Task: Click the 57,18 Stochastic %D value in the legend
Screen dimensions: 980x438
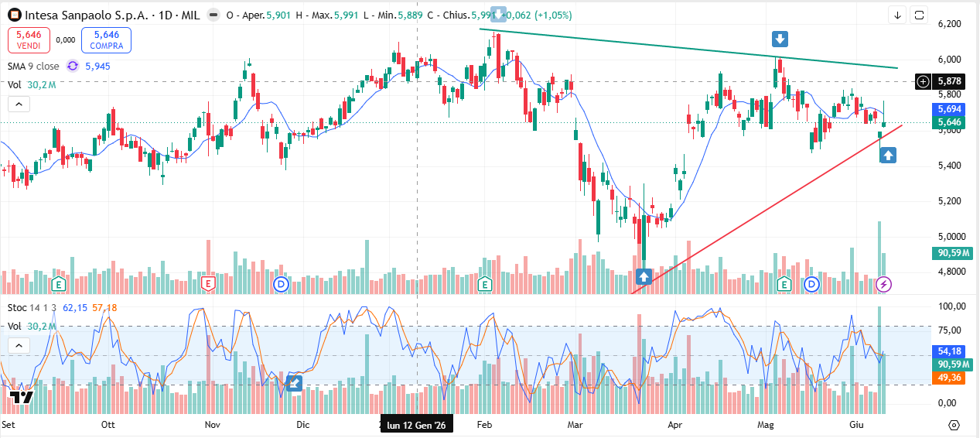Action: (x=104, y=307)
